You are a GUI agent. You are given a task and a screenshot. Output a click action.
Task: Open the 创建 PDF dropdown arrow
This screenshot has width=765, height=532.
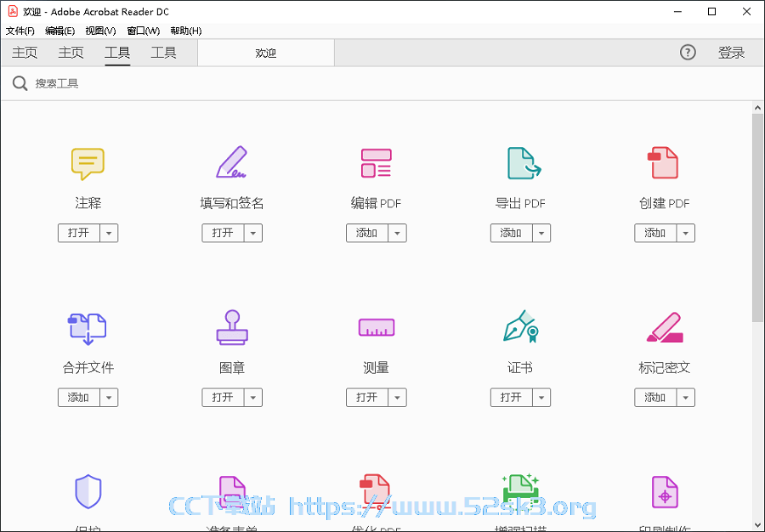(x=685, y=233)
